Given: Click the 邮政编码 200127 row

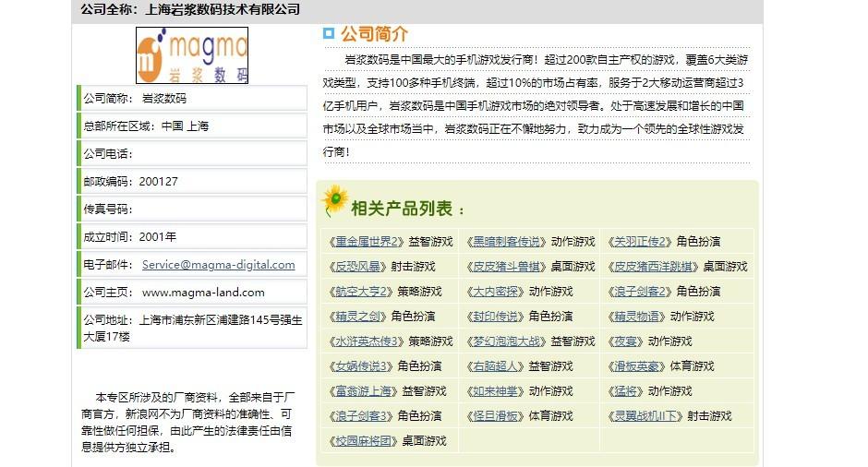Looking at the screenshot, I should 192,182.
